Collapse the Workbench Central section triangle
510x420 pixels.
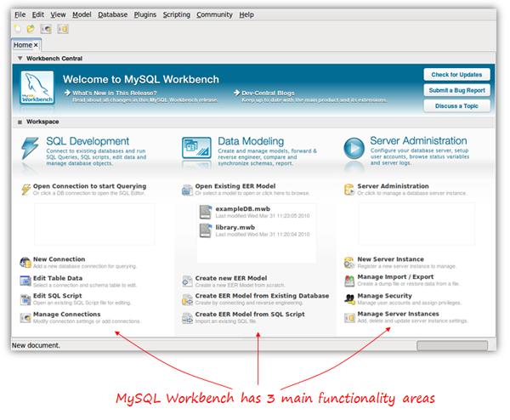click(20, 58)
